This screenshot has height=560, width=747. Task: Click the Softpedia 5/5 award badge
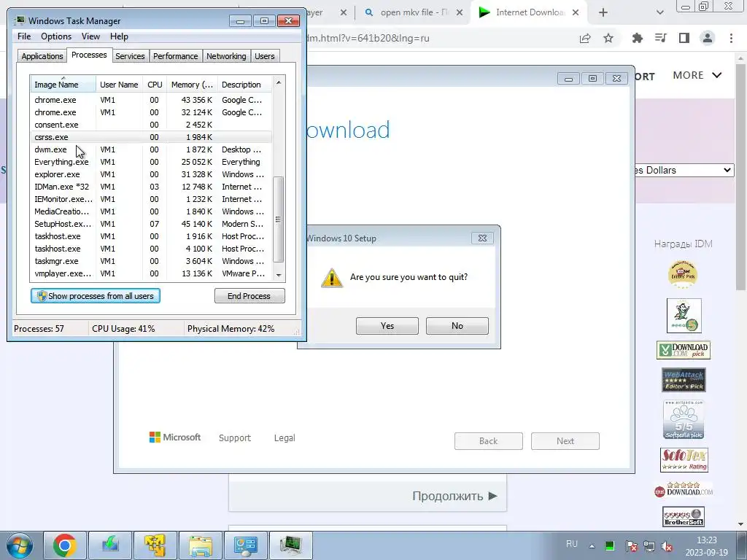(684, 419)
